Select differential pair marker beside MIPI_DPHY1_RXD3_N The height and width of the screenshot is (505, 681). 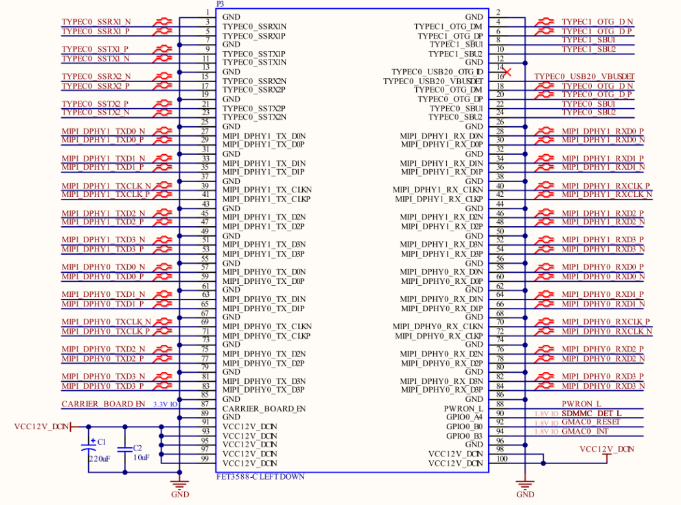coord(544,249)
